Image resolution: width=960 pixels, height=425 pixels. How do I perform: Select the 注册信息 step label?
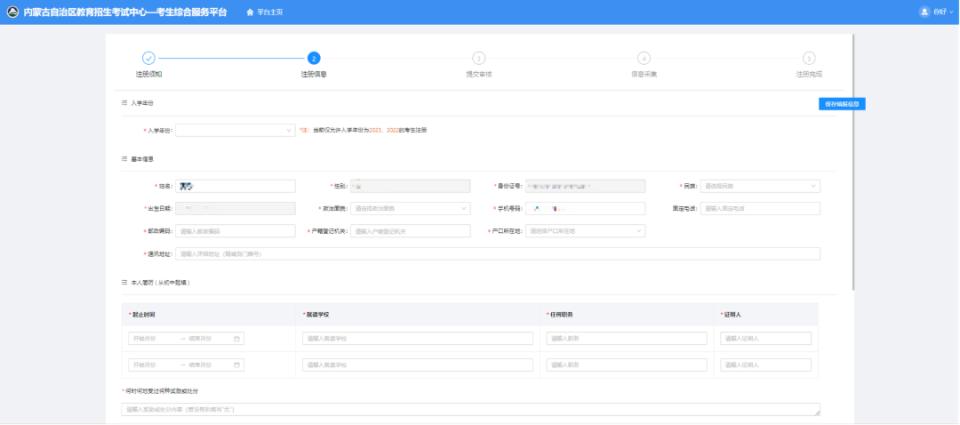pos(313,74)
